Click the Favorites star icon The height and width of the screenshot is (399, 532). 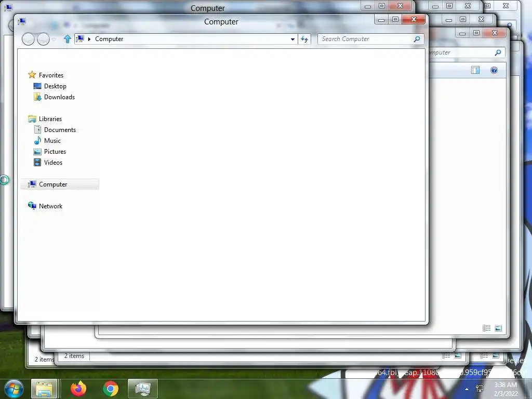(x=32, y=75)
